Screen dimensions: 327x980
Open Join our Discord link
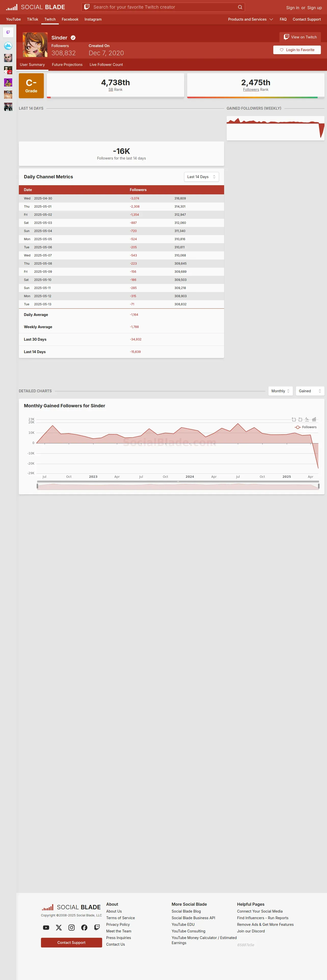(x=251, y=931)
